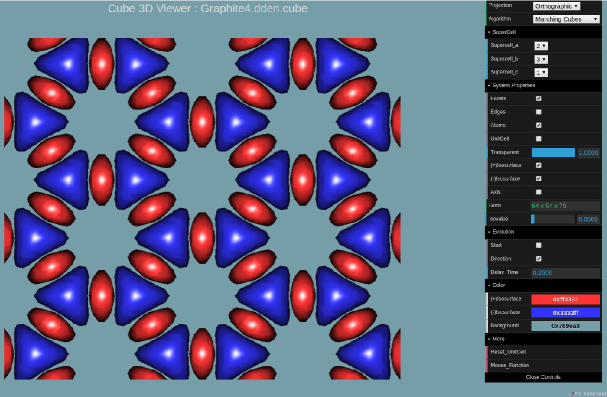
Task: Click the Transparent slider bar
Action: (x=553, y=152)
